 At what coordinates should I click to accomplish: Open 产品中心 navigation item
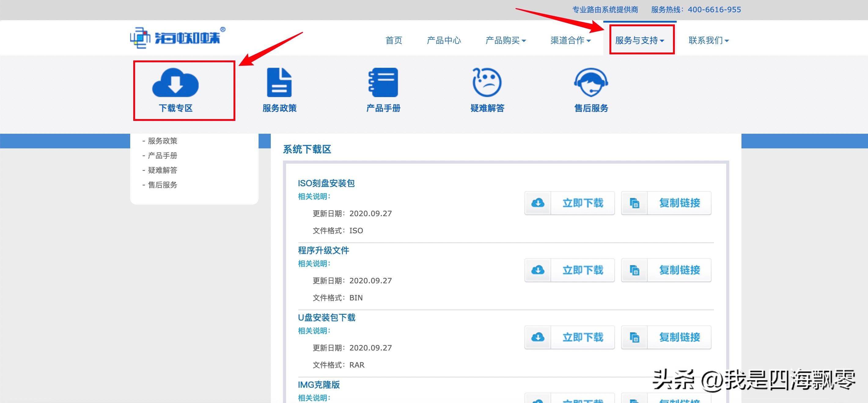click(443, 40)
